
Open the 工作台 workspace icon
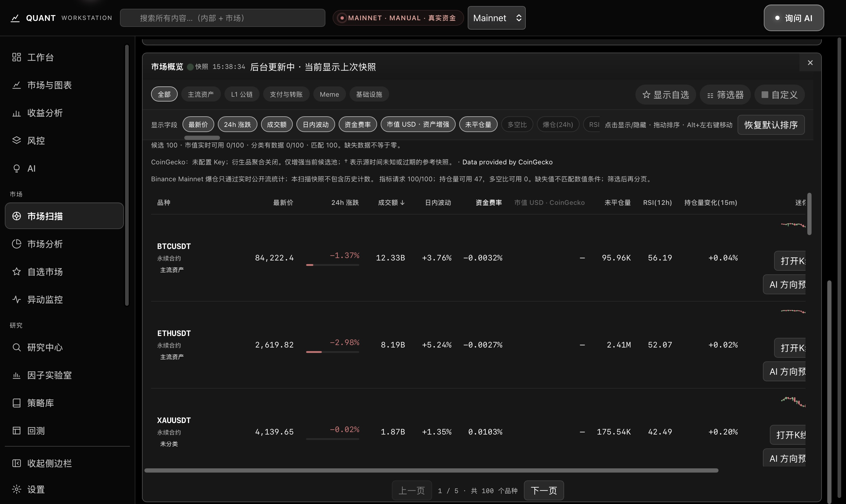pyautogui.click(x=16, y=57)
